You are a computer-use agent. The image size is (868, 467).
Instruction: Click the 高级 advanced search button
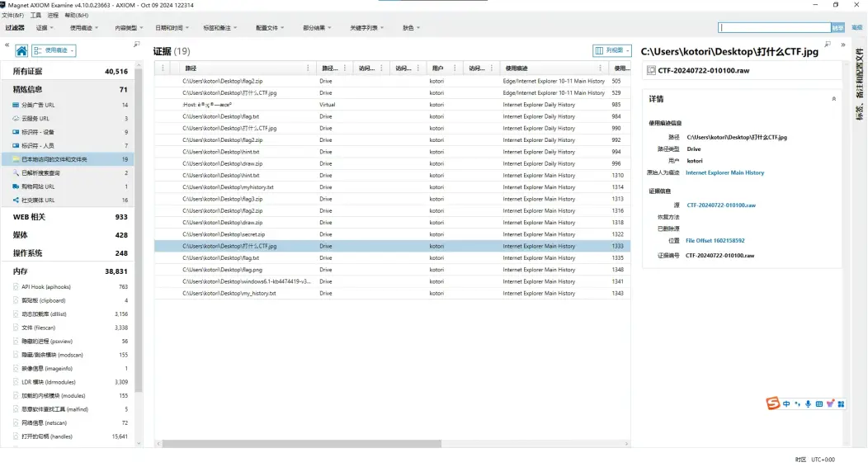click(857, 27)
